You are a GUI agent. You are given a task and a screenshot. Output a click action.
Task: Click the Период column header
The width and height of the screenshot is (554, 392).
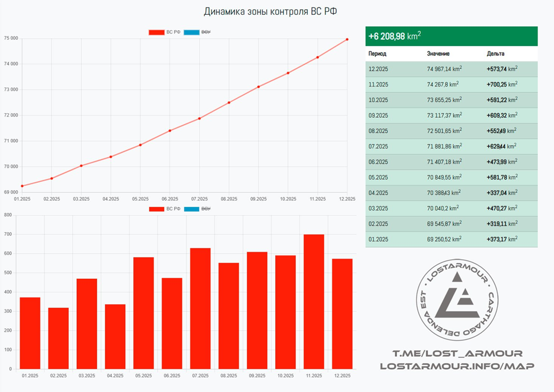coord(377,53)
